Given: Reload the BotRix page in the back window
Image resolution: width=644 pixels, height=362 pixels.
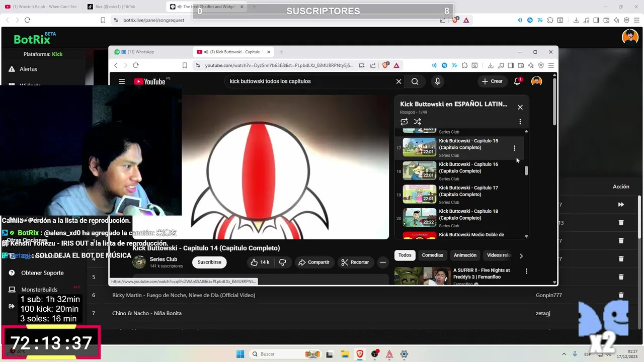Looking at the screenshot, I should click(x=27, y=20).
